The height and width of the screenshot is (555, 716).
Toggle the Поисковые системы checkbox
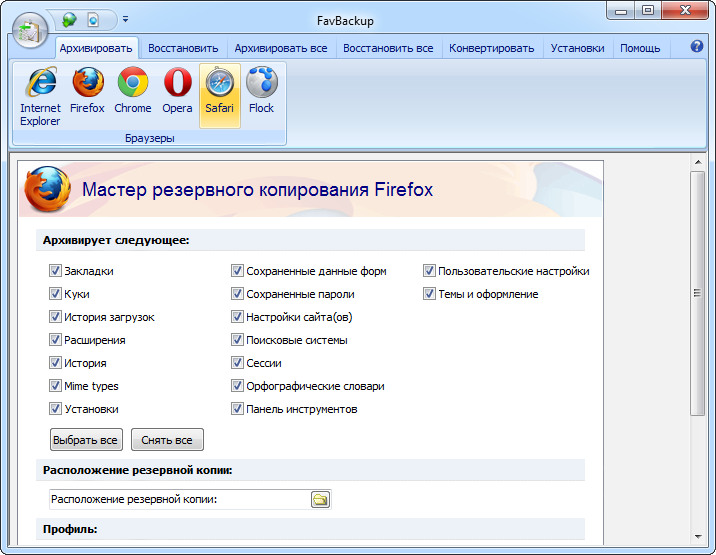coord(237,340)
